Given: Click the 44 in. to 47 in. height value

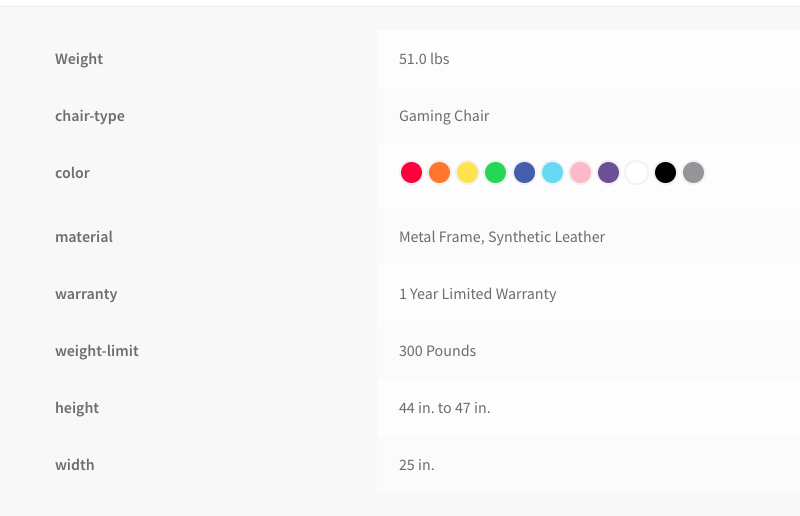Looking at the screenshot, I should [x=444, y=408].
